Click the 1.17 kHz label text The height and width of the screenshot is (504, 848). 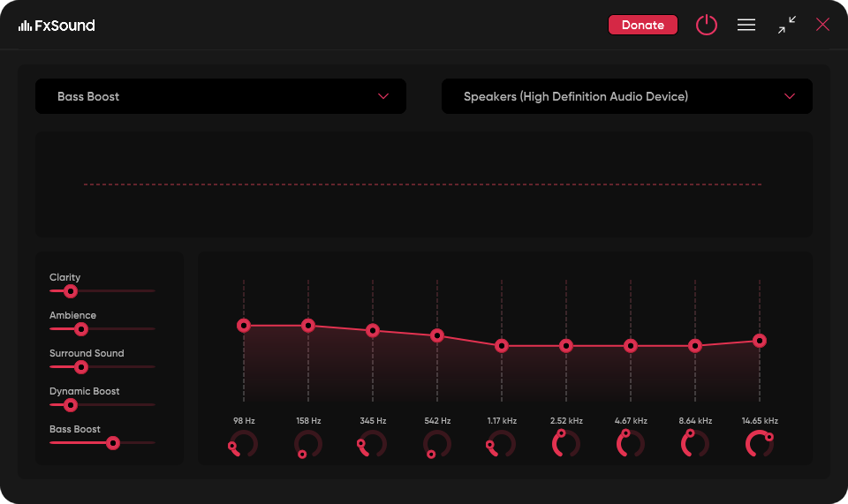coord(502,421)
